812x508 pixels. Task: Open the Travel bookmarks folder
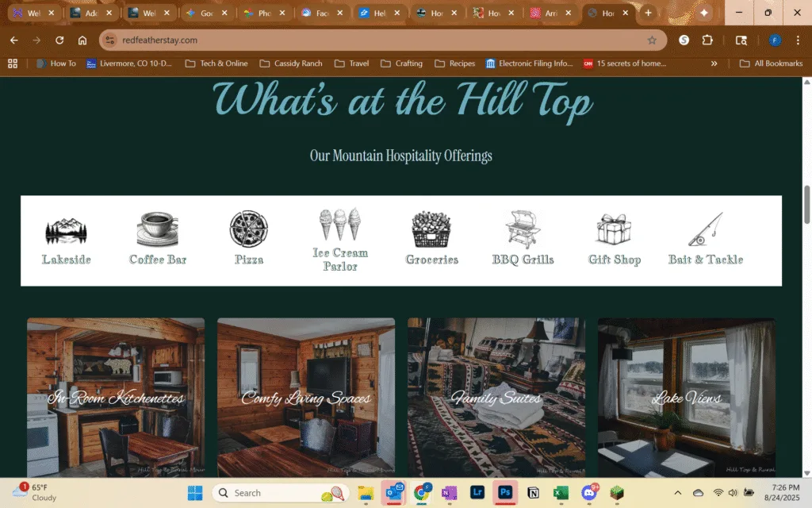click(x=351, y=63)
